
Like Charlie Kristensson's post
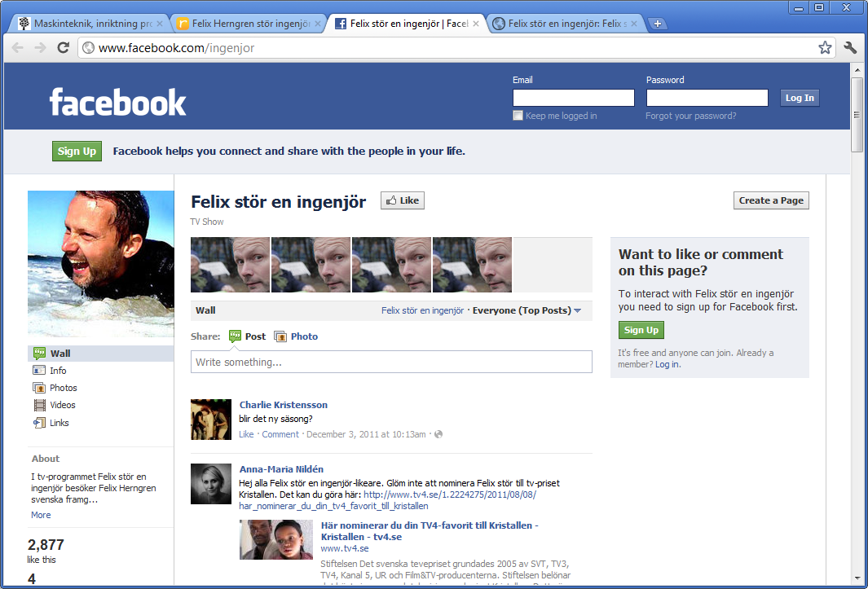tap(246, 434)
